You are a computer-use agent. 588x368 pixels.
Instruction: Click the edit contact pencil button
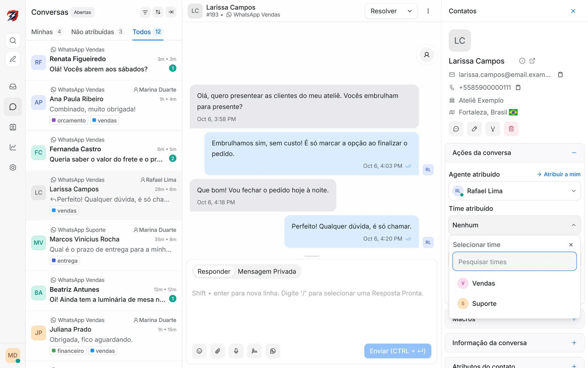(x=474, y=129)
